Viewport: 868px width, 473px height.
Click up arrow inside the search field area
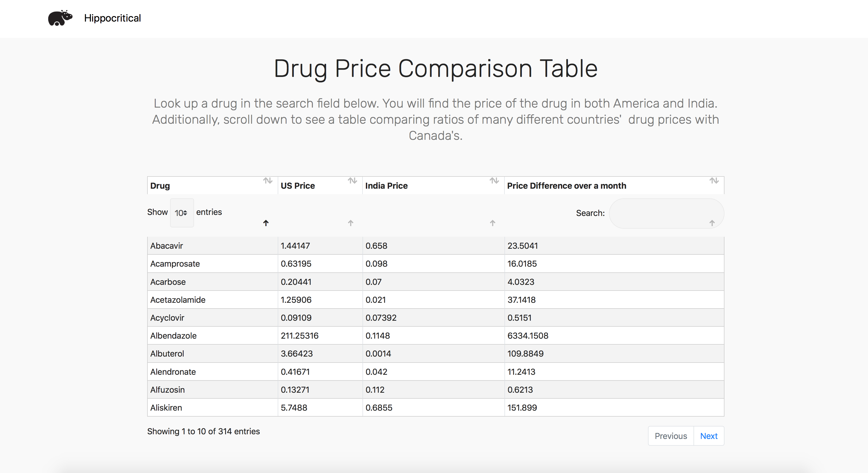tap(712, 223)
